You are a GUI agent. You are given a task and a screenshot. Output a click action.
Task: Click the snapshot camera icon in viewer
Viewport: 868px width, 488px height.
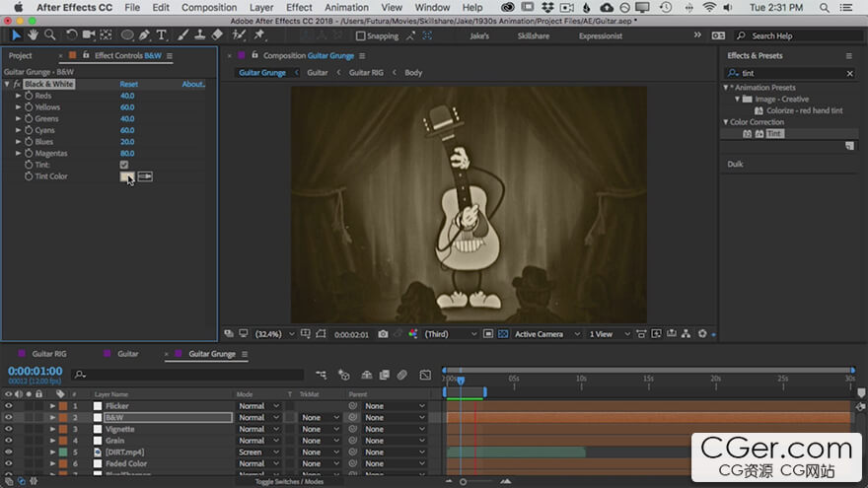[x=383, y=334]
